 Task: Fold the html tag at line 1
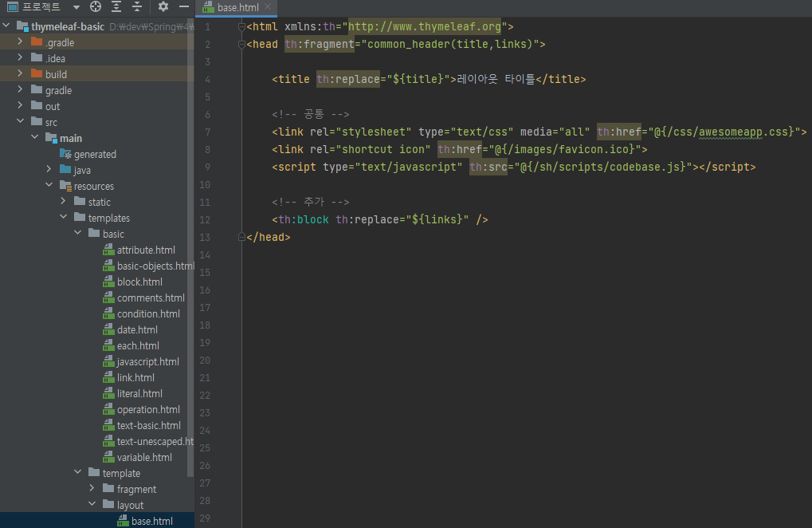(241, 26)
